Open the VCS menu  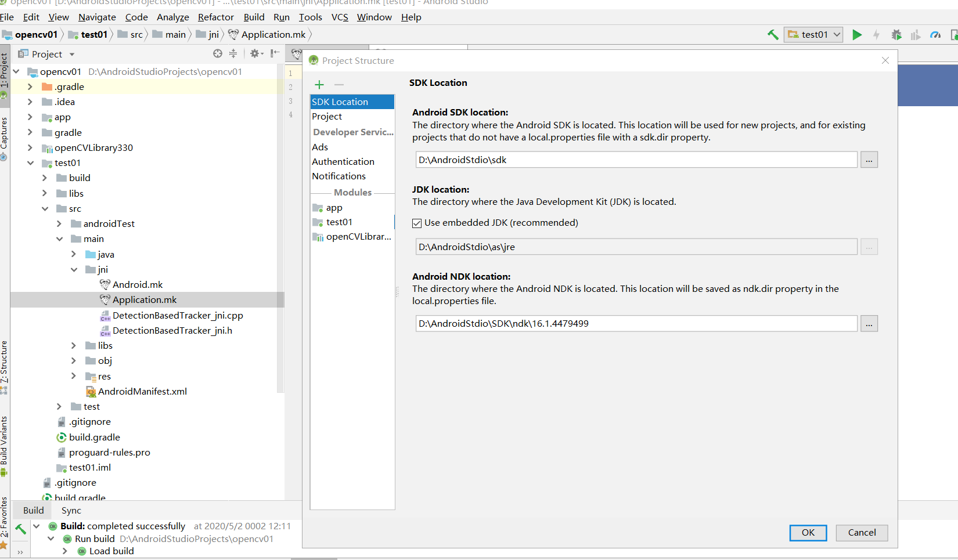[340, 17]
